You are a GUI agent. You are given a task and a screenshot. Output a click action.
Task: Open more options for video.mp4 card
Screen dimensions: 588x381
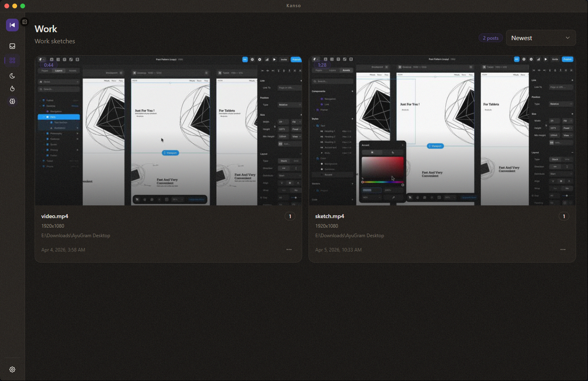tap(289, 249)
